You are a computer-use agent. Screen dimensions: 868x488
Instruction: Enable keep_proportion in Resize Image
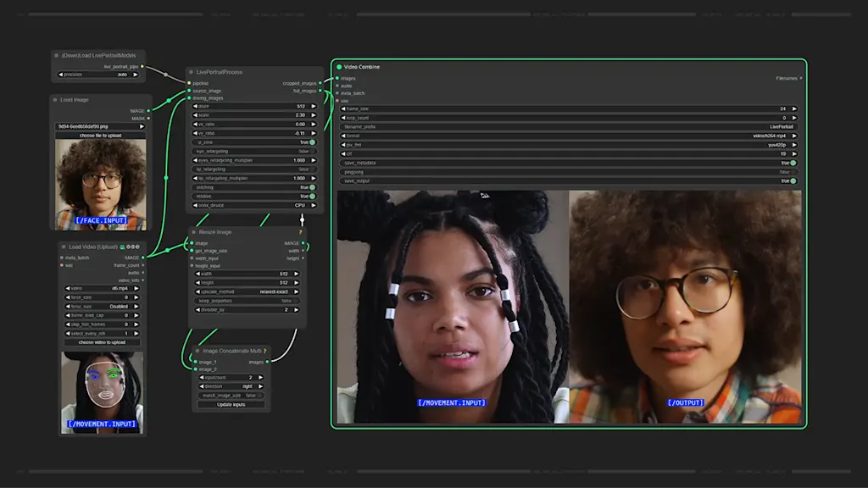247,301
